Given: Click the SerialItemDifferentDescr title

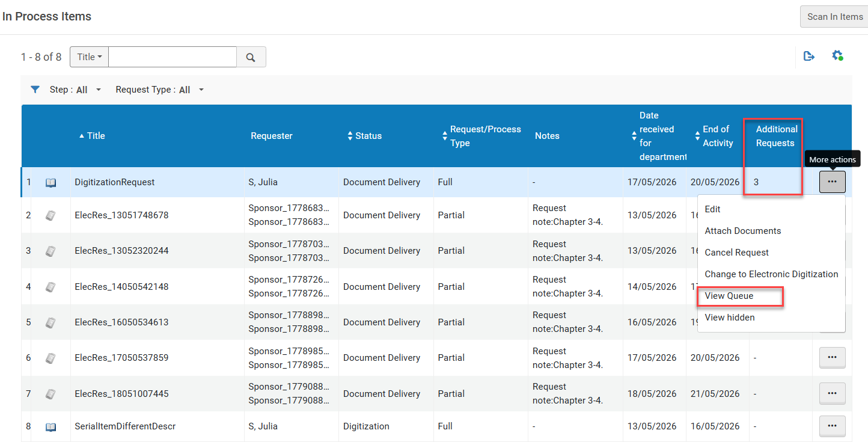Looking at the screenshot, I should click(125, 426).
